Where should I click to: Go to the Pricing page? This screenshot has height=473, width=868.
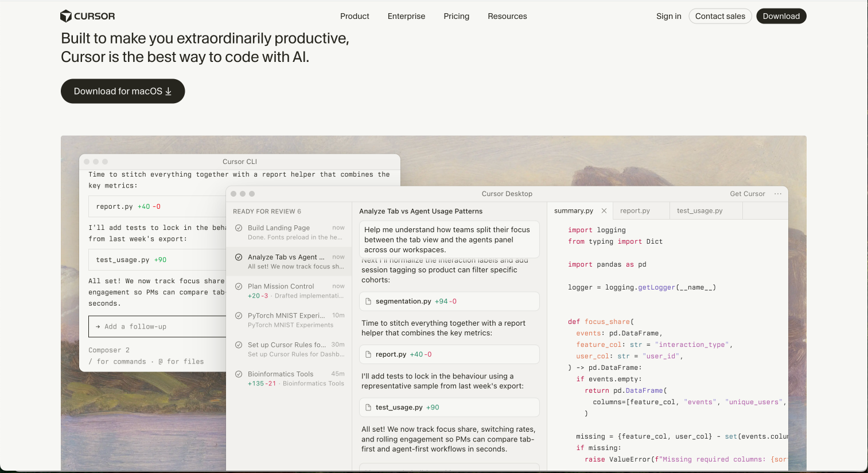tap(456, 16)
